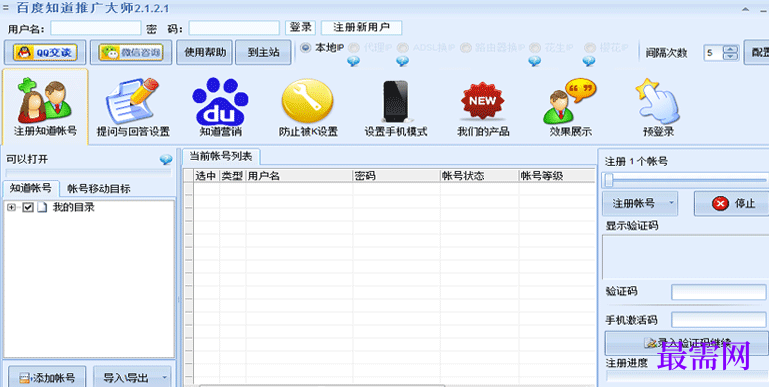Image resolution: width=769 pixels, height=387 pixels.
Task: Select 当前帐号列表 tab
Action: click(x=221, y=157)
